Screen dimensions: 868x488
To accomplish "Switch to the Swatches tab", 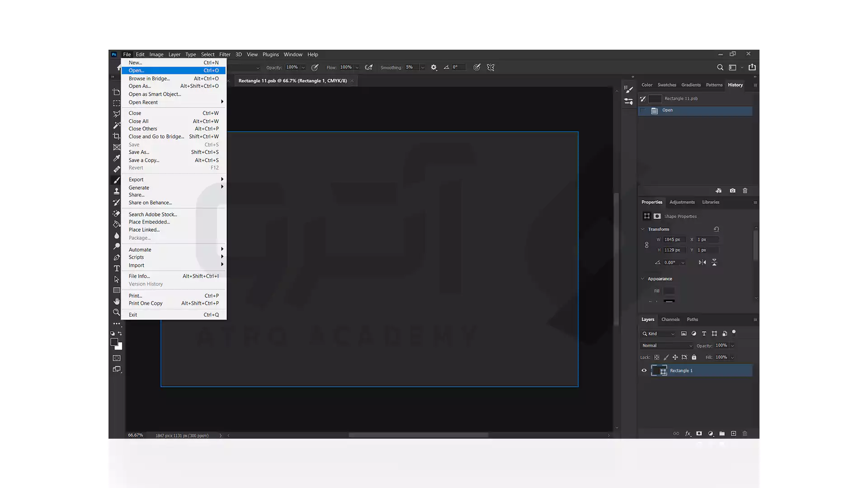I will (x=667, y=85).
